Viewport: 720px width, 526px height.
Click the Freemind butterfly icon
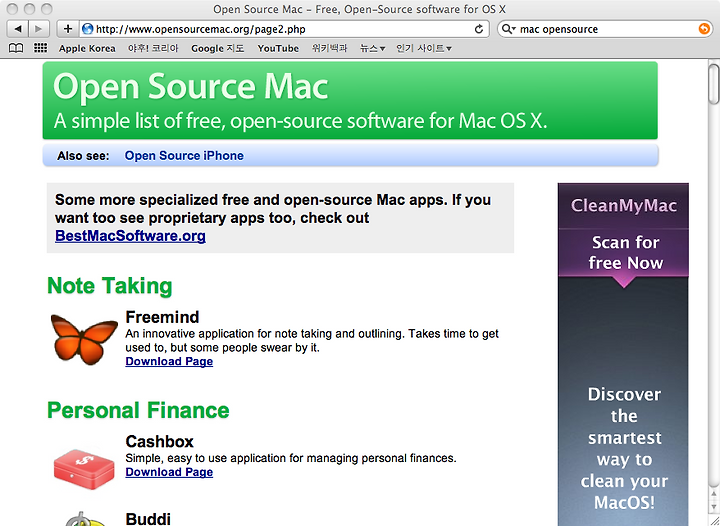point(84,340)
